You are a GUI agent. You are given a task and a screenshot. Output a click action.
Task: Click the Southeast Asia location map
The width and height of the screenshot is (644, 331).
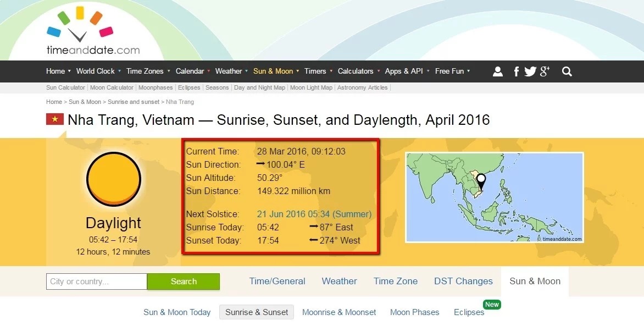tap(494, 197)
